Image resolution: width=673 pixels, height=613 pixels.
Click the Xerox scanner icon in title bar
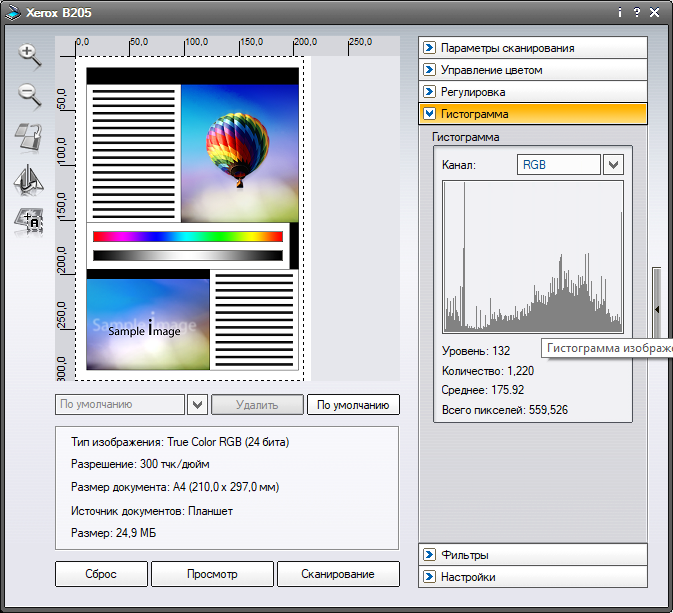pos(14,13)
